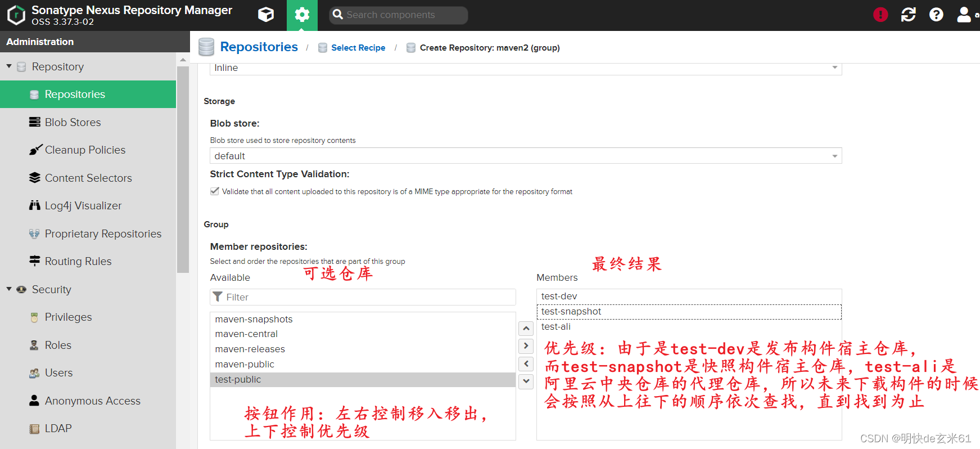
Task: Select maven-snapshots in Available list
Action: [363, 319]
